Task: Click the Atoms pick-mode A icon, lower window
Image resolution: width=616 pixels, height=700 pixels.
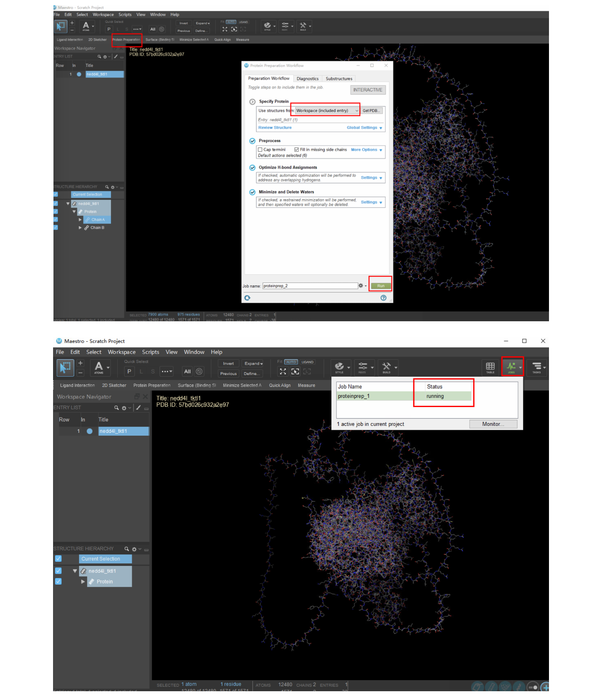Action: (99, 367)
